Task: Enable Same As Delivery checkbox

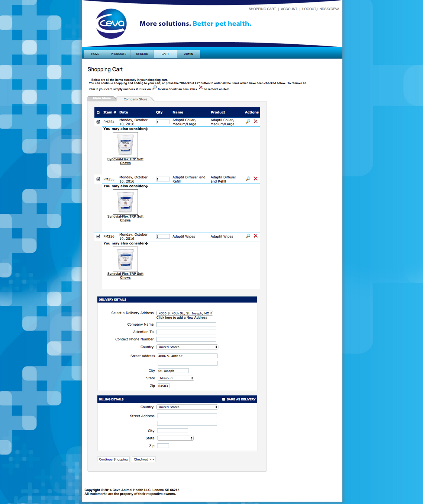Action: pyautogui.click(x=224, y=399)
